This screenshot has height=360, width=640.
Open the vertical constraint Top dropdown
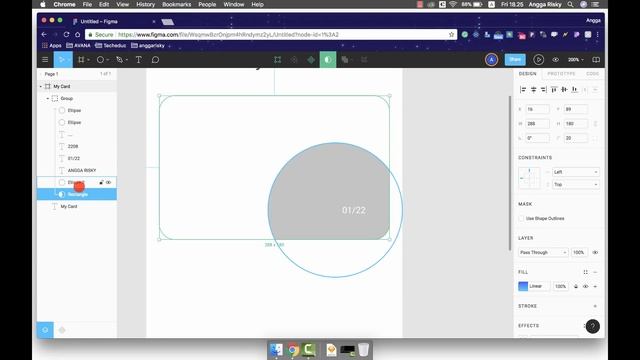pos(576,184)
